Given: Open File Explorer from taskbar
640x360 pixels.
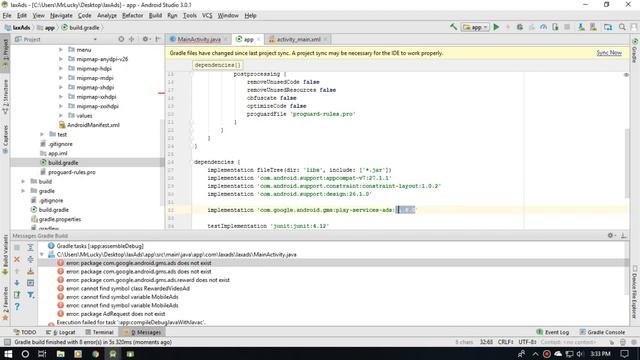Looking at the screenshot, I should pyautogui.click(x=60, y=354).
